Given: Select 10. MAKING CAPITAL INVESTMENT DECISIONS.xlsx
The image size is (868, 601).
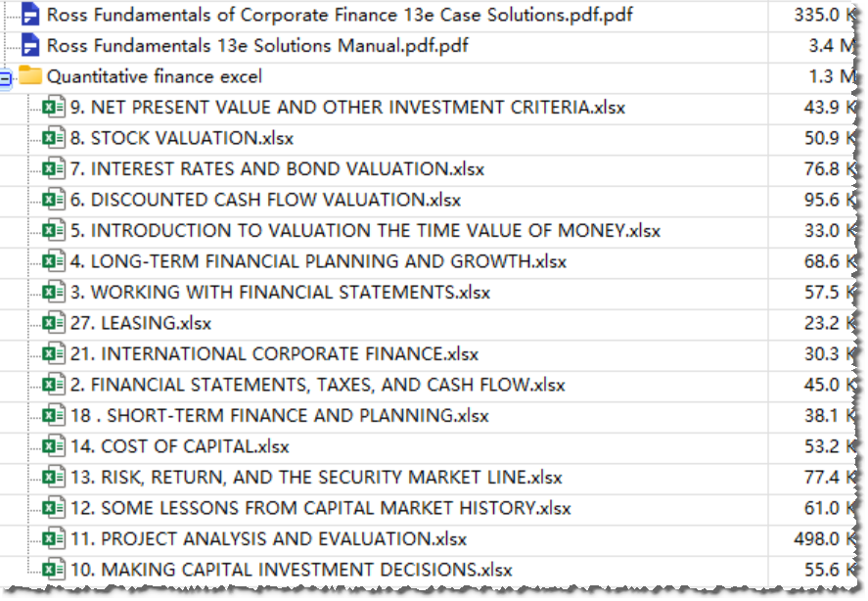Looking at the screenshot, I should [291, 570].
